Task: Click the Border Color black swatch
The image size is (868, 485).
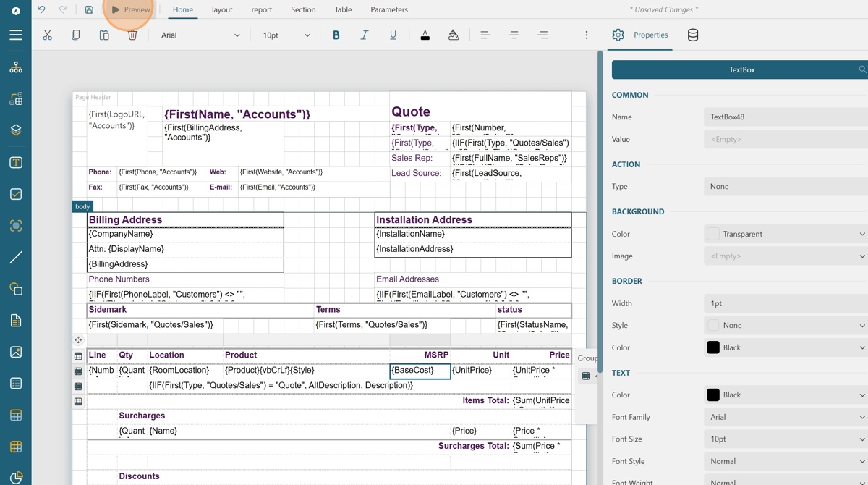Action: coord(713,347)
